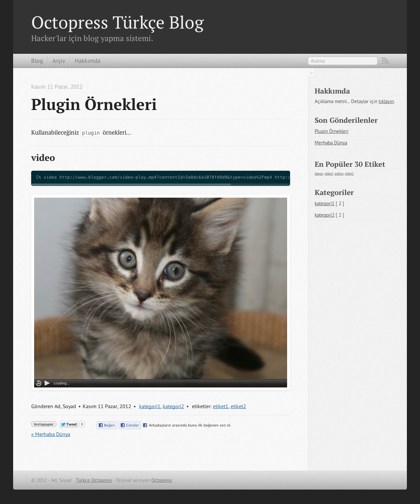Click the tweet count bubble
Image resolution: width=420 pixels, height=504 pixels.
click(x=82, y=424)
